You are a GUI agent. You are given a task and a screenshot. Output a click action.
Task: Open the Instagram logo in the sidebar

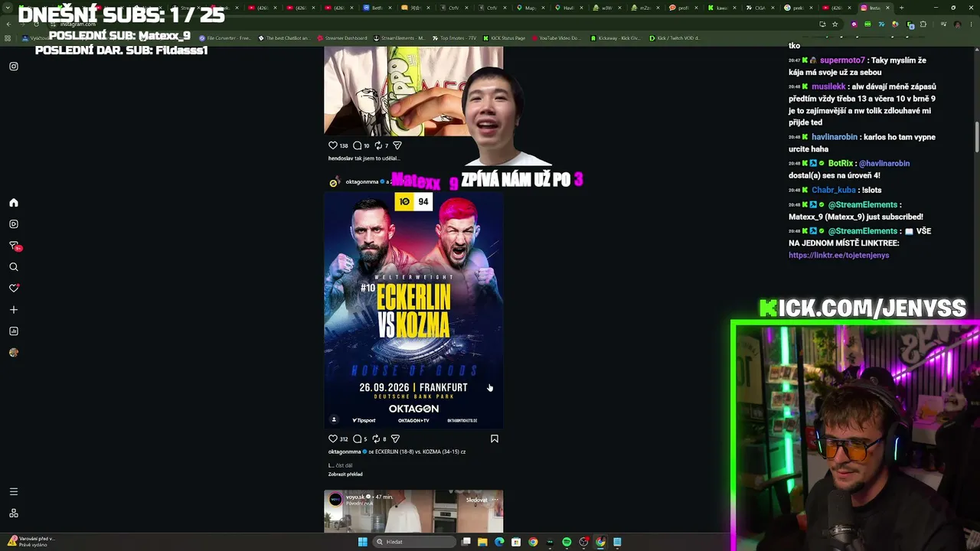coord(14,67)
